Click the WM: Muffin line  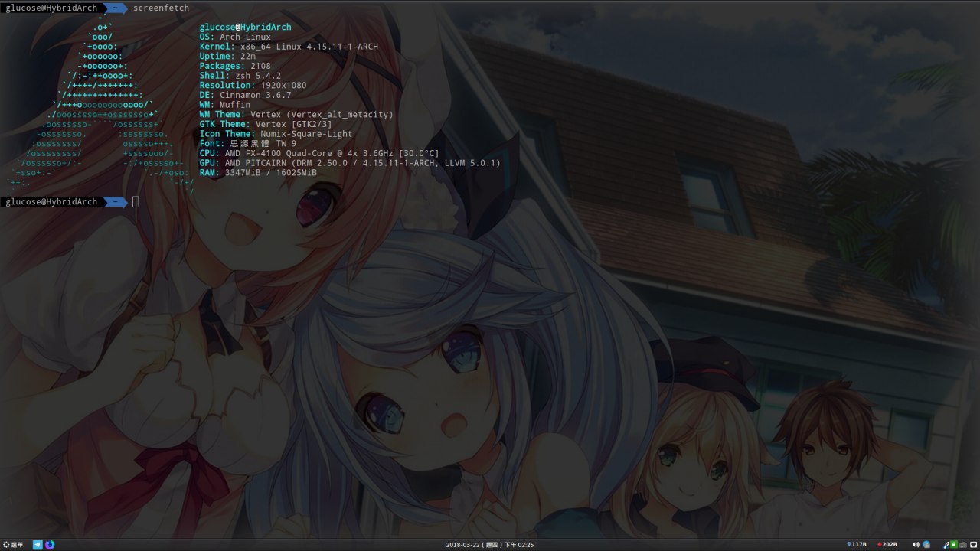click(225, 105)
